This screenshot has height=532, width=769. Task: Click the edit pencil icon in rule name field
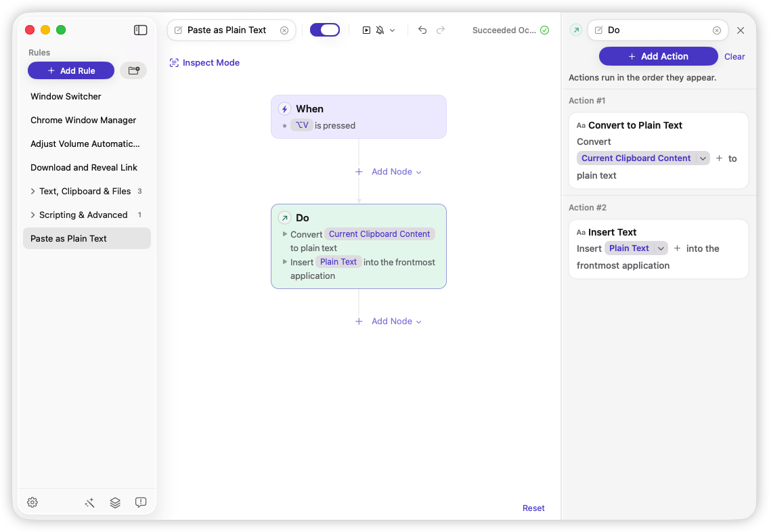pos(179,30)
